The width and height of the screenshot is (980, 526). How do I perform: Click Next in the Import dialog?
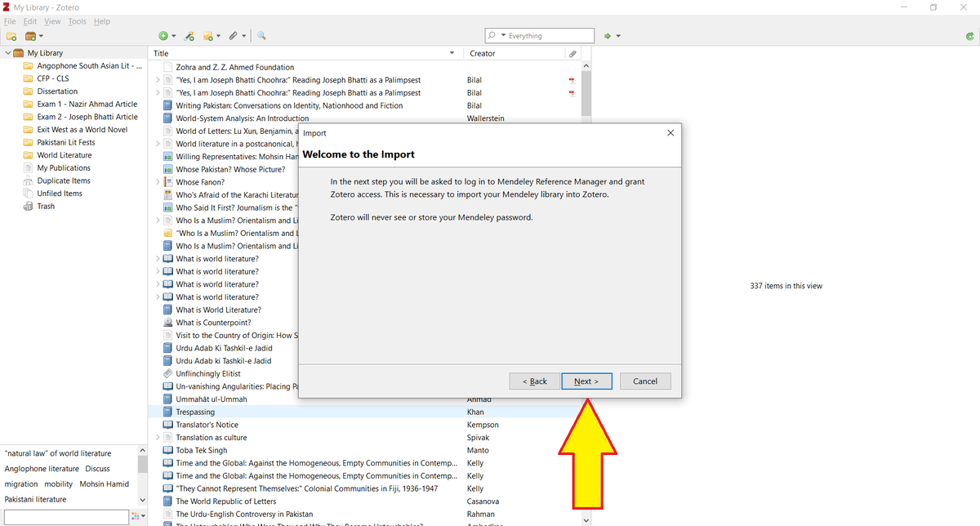click(x=586, y=381)
